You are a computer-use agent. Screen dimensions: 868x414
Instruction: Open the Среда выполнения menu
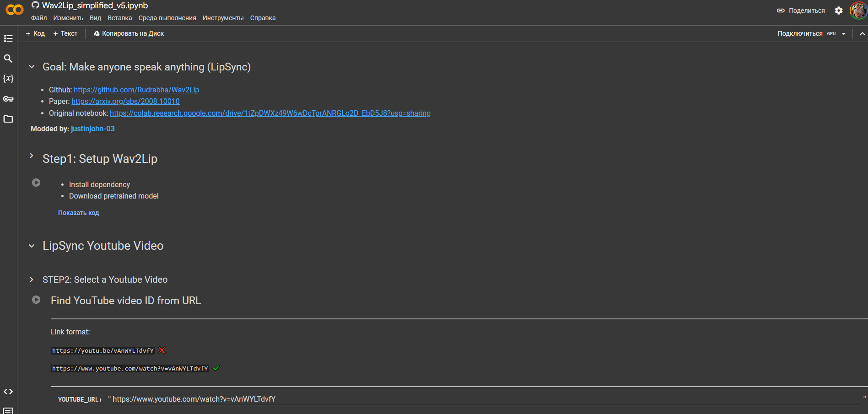click(167, 18)
